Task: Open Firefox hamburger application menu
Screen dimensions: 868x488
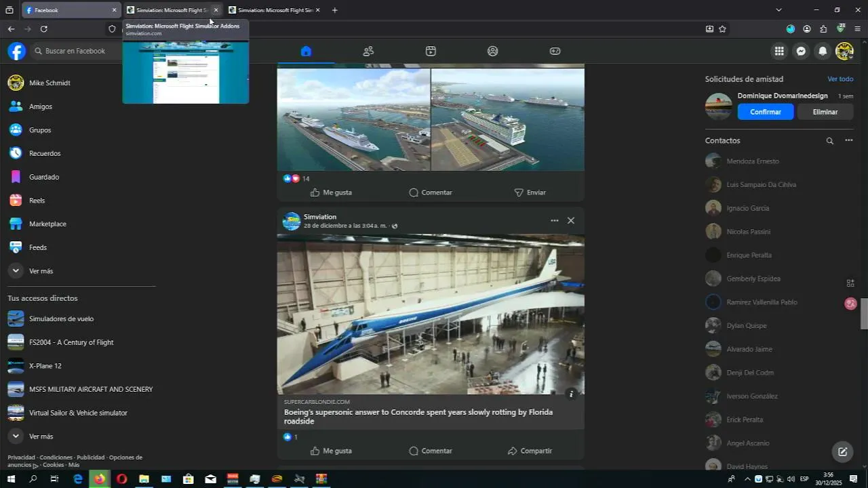Action: [x=857, y=29]
